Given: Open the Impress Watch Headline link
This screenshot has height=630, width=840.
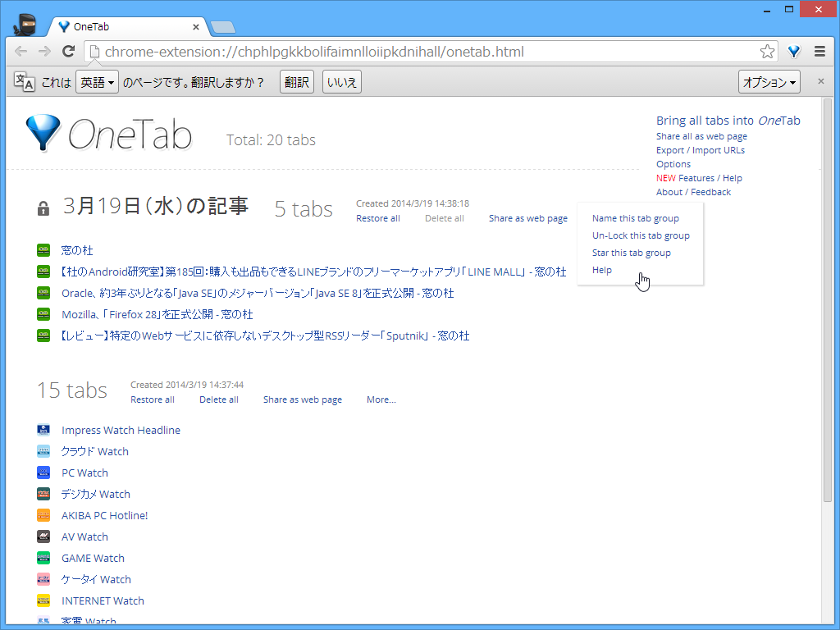Looking at the screenshot, I should pyautogui.click(x=121, y=430).
